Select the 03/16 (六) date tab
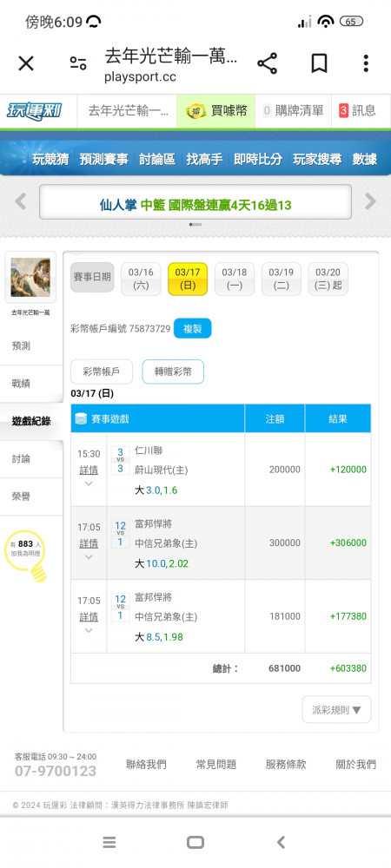 (141, 279)
